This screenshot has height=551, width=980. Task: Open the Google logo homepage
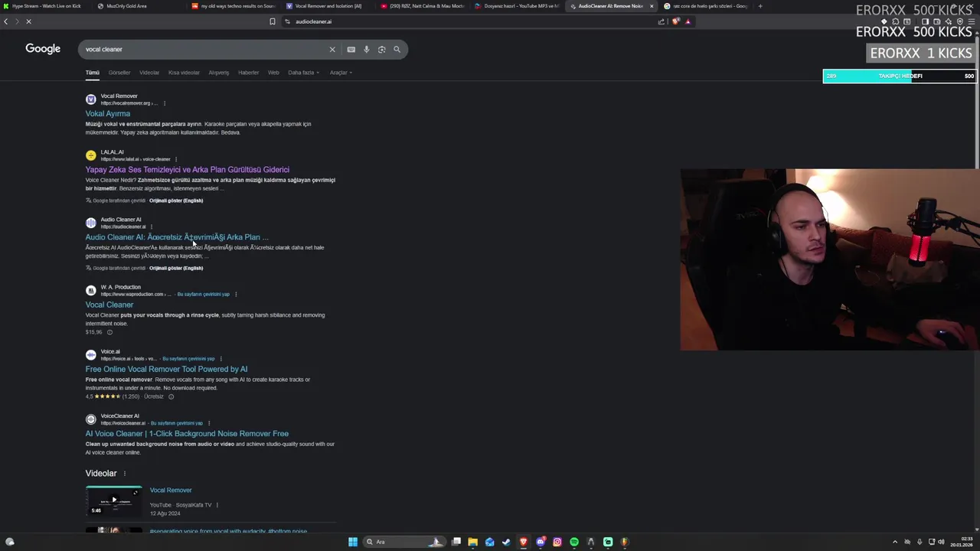tap(43, 49)
